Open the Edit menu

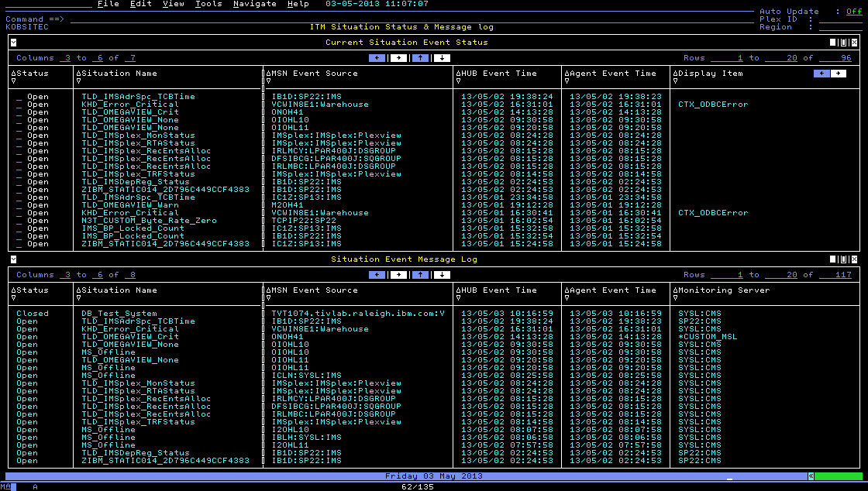coord(140,4)
